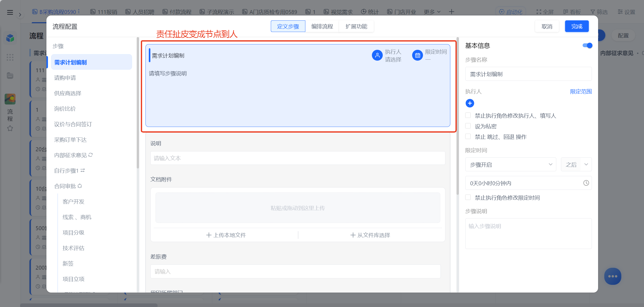Click the 步骤名称 input field
The image size is (644, 307).
pos(528,74)
